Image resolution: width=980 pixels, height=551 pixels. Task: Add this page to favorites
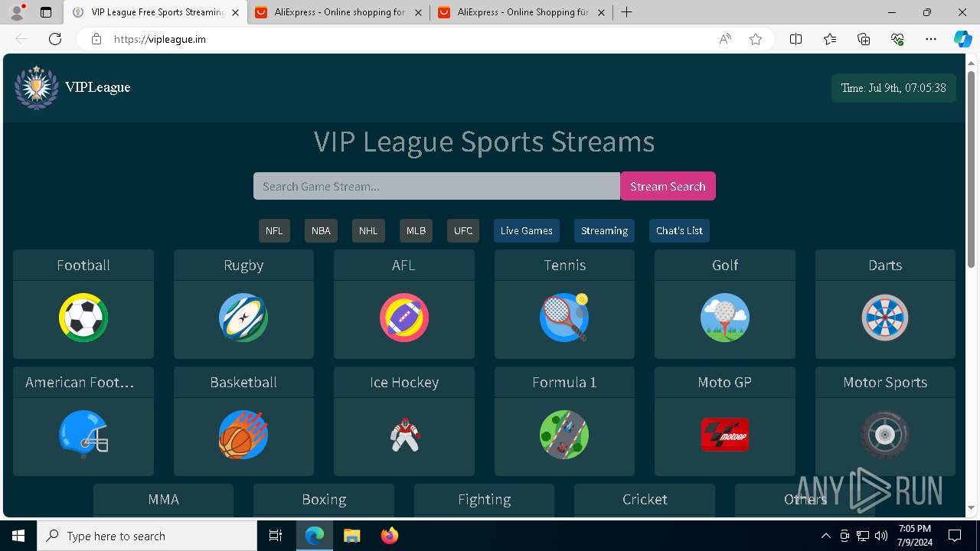756,39
